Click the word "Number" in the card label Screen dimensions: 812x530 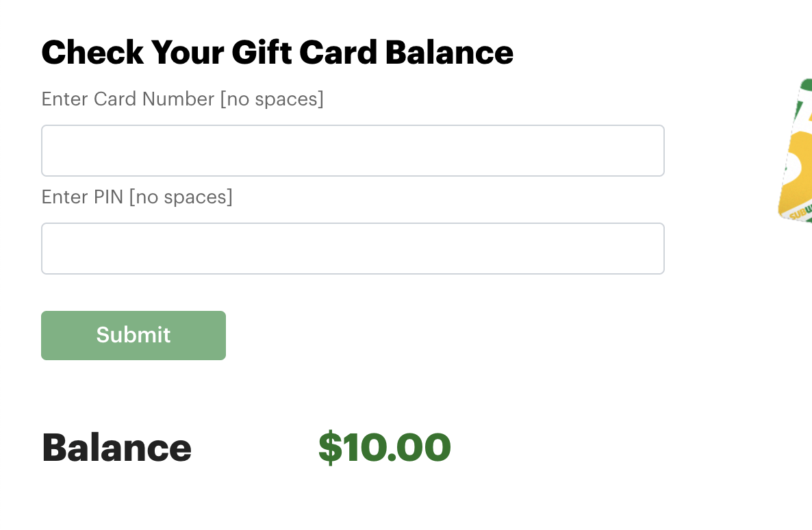coord(178,99)
